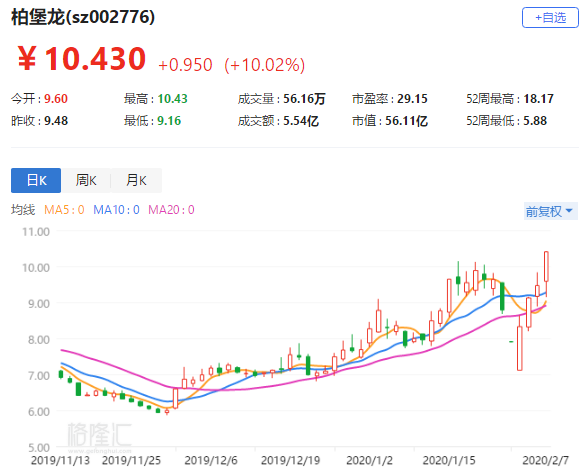583x470 pixels.
Task: Click the price change +0.950
Action: point(185,65)
